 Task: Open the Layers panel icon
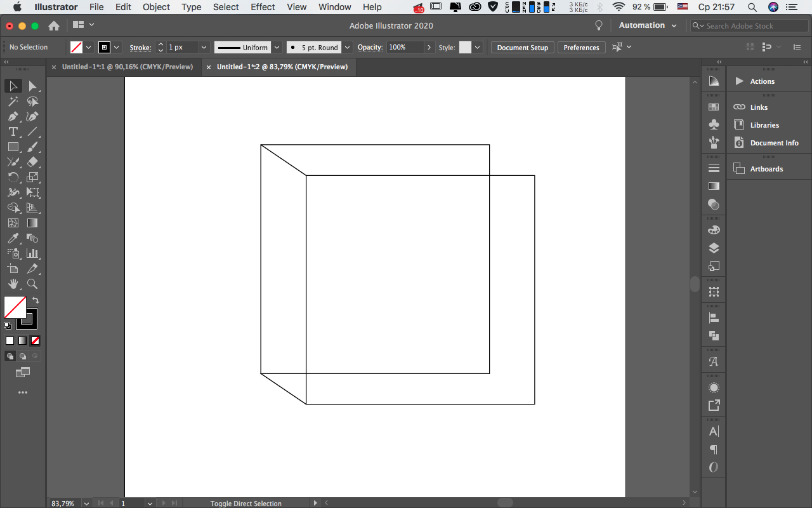click(714, 248)
